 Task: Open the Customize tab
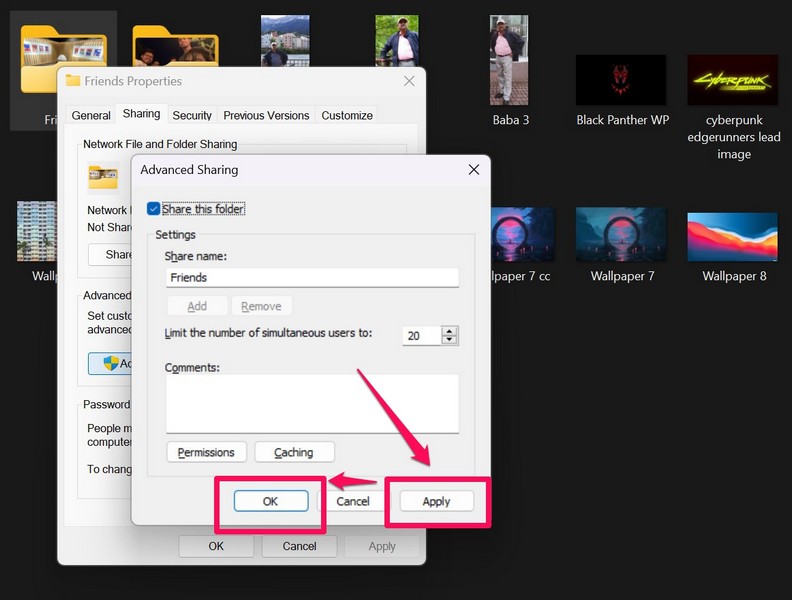[x=346, y=116]
